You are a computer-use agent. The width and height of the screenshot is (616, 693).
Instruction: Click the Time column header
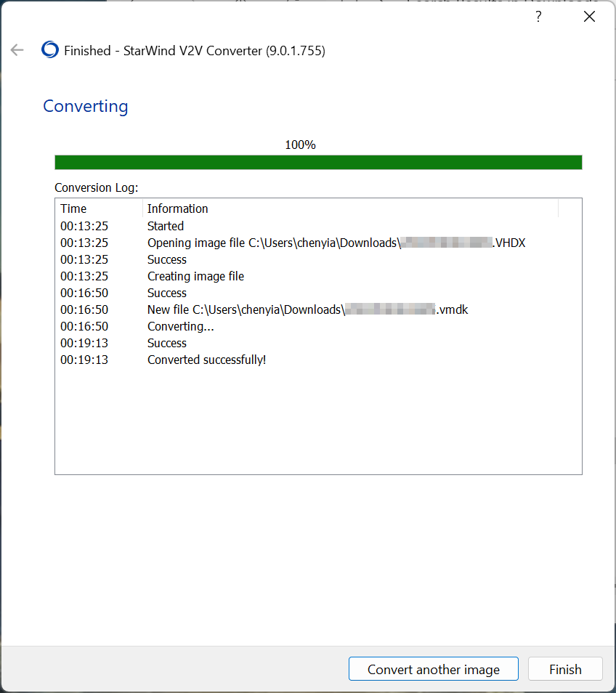(x=99, y=208)
